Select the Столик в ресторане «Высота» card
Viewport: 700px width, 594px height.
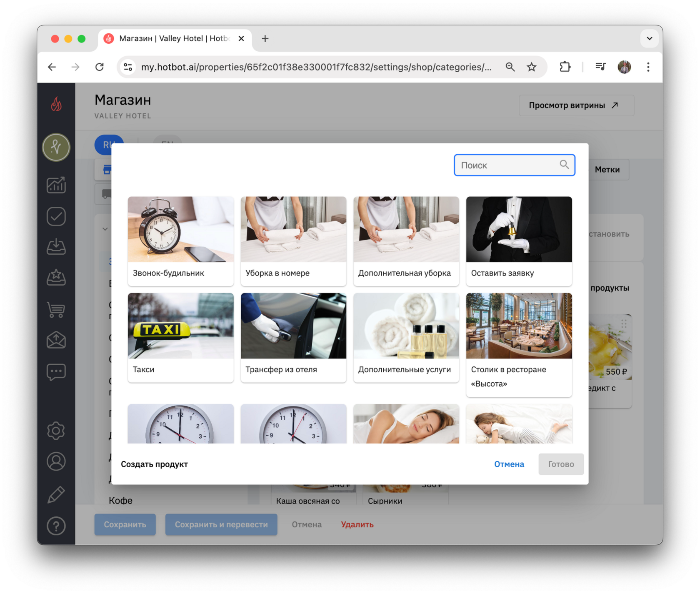tap(519, 345)
